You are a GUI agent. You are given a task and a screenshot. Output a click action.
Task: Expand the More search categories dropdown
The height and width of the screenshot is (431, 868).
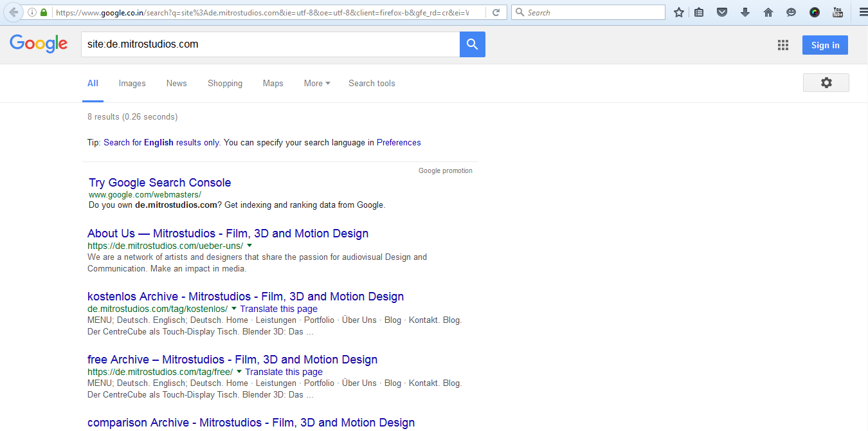coord(317,84)
